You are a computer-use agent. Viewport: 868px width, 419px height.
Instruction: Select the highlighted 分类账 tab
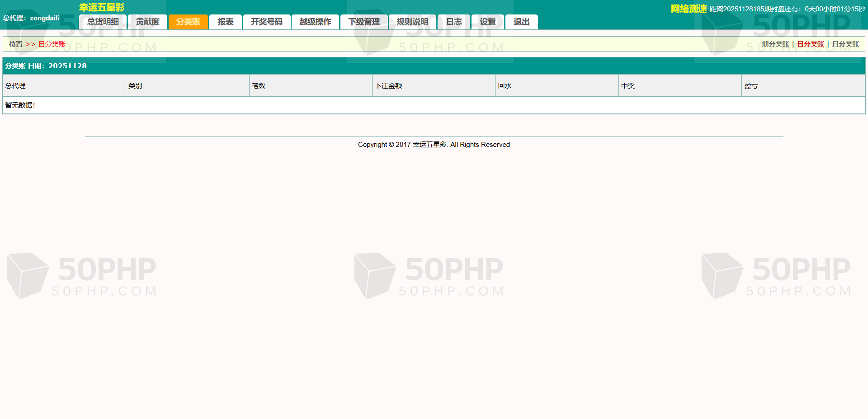coord(188,22)
